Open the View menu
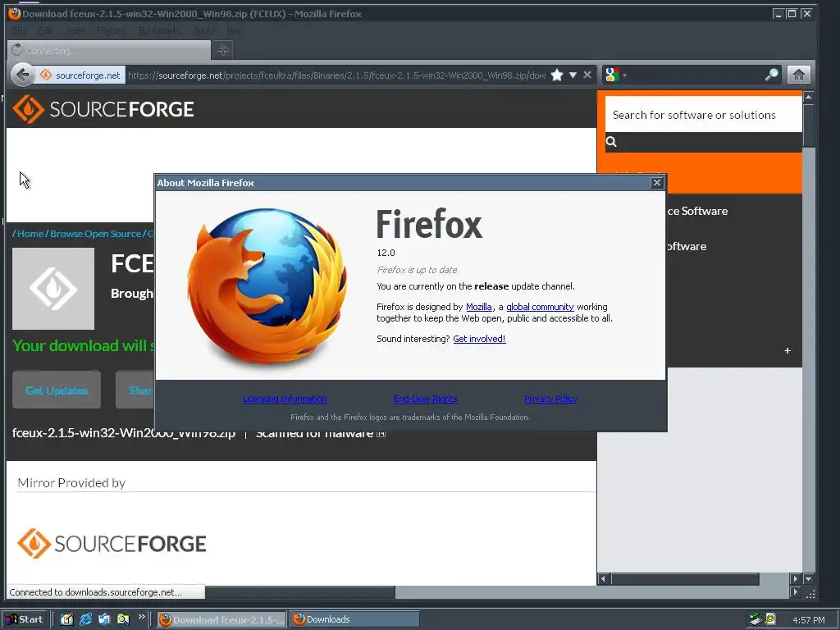The height and width of the screenshot is (630, 840). [75, 30]
